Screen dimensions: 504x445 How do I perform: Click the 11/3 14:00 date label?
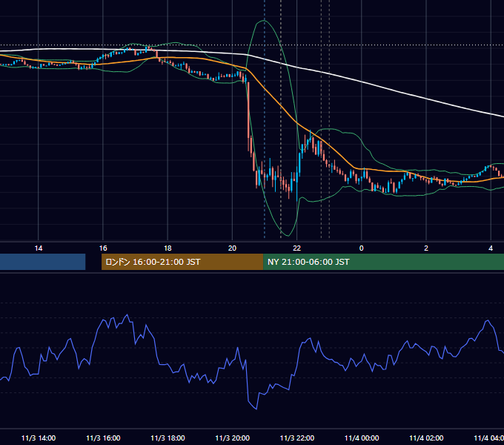[x=39, y=438]
